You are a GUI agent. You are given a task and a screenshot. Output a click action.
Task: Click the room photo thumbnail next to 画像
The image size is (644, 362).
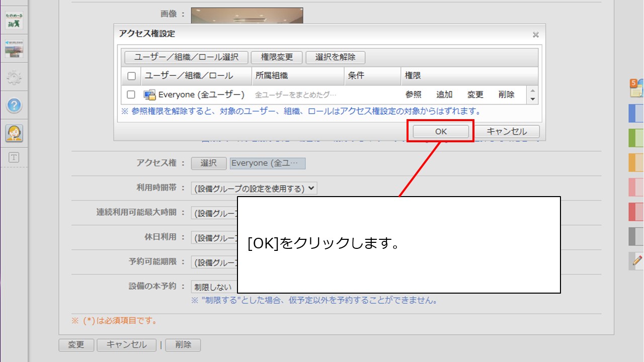[247, 16]
